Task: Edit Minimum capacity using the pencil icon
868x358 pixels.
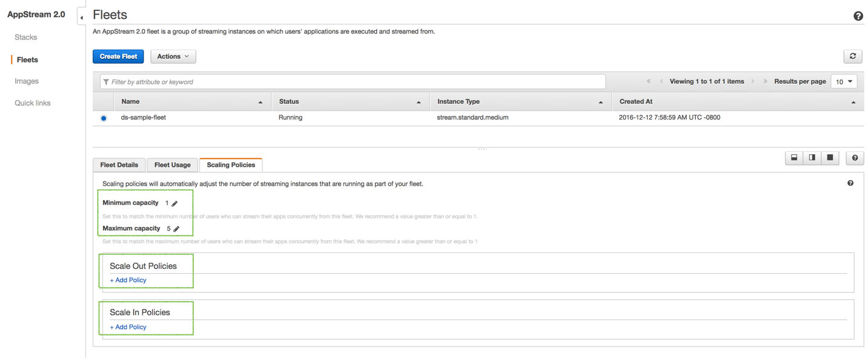Action: click(x=174, y=203)
